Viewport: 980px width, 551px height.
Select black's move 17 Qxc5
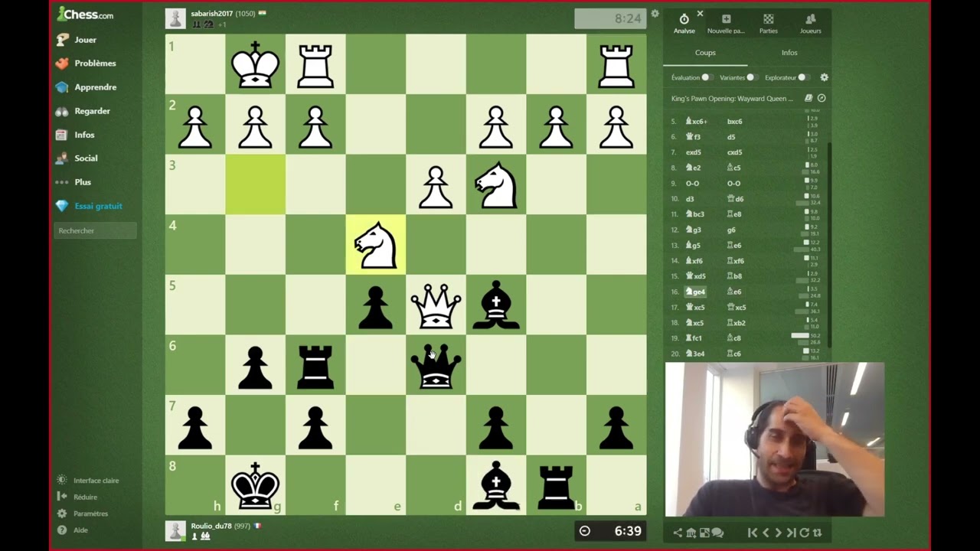click(x=737, y=308)
